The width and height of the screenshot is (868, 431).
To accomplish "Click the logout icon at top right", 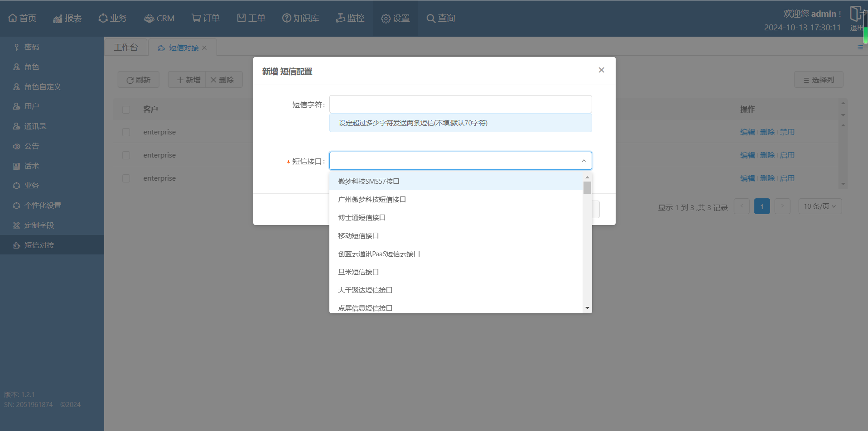I will pos(856,14).
